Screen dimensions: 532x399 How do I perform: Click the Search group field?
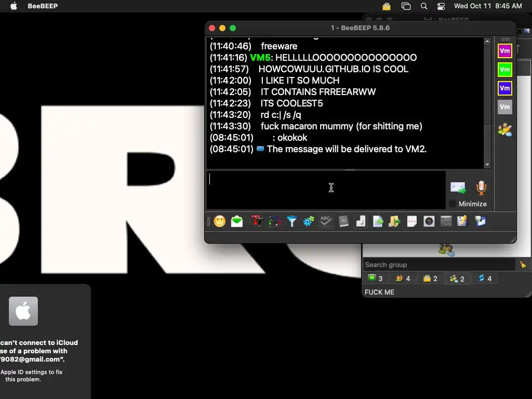440,264
